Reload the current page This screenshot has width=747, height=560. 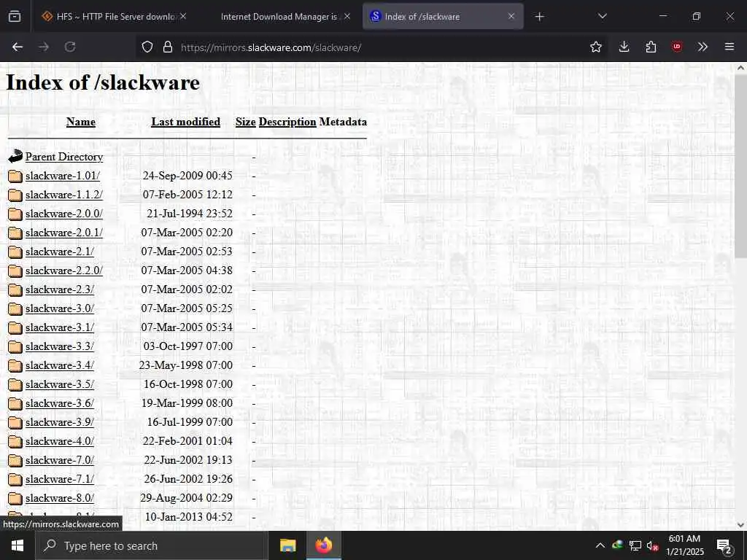point(70,47)
